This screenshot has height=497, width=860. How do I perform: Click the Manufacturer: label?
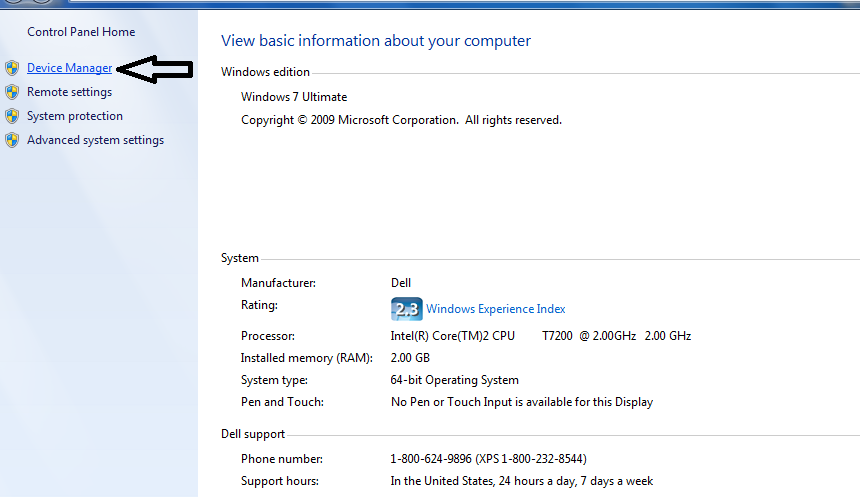[278, 283]
